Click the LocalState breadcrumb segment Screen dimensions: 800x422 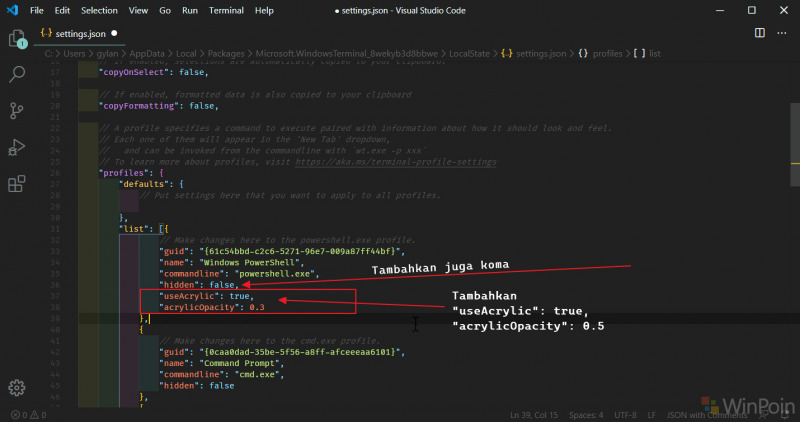pos(469,54)
